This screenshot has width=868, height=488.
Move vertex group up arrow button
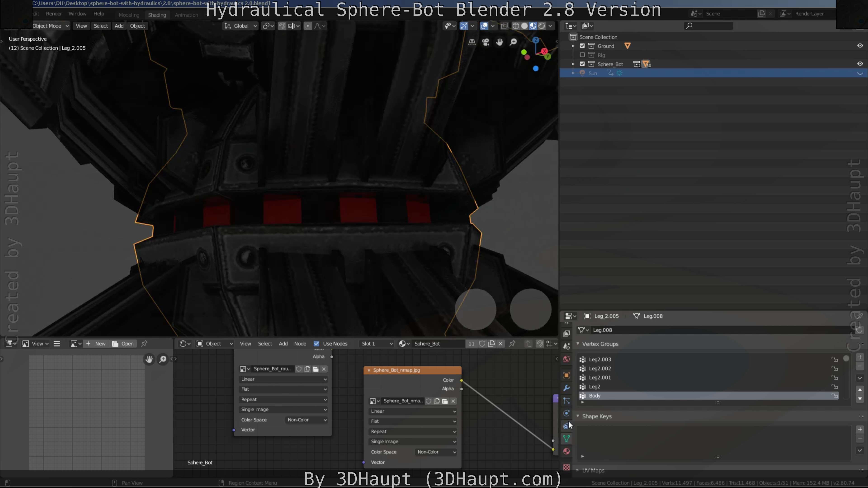point(860,390)
